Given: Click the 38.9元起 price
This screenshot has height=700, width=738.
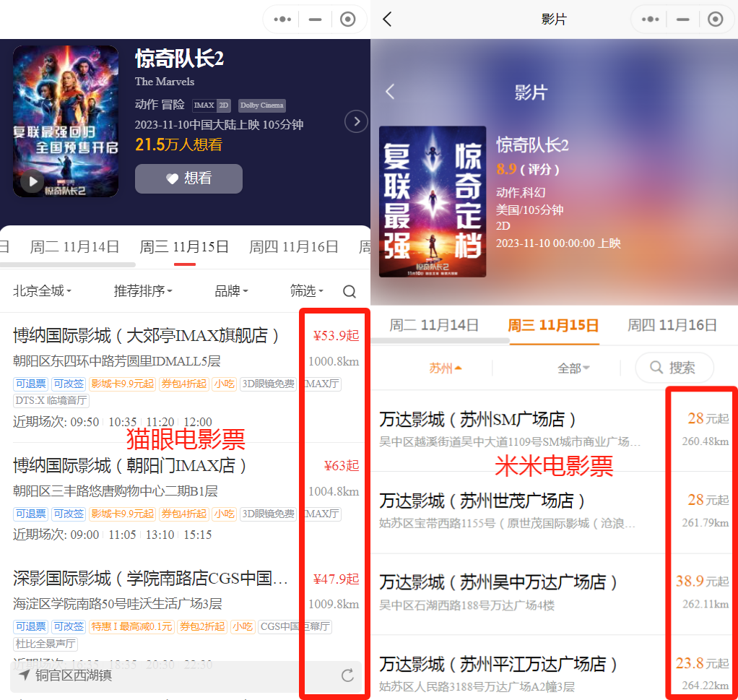Looking at the screenshot, I should tap(702, 582).
